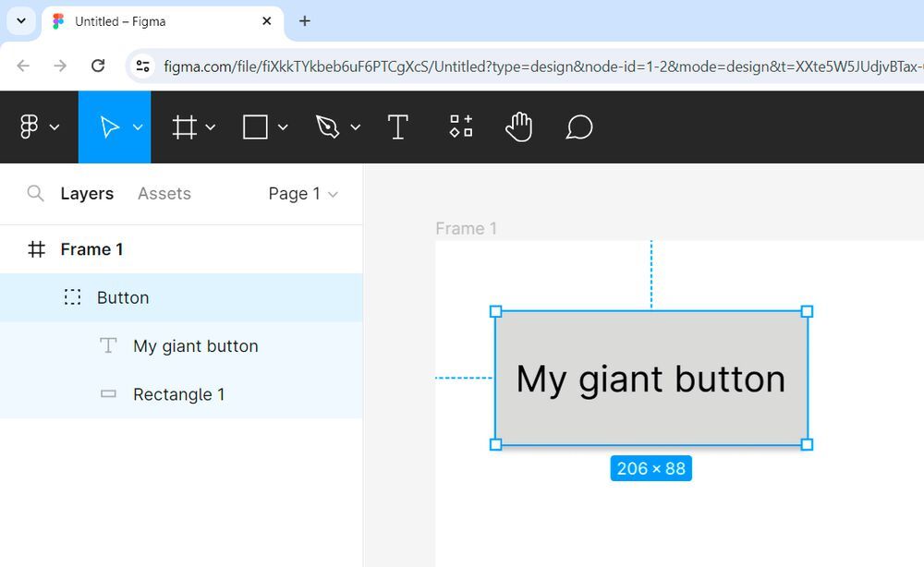Click the browser address bar URL
The height and width of the screenshot is (567, 924).
542,66
